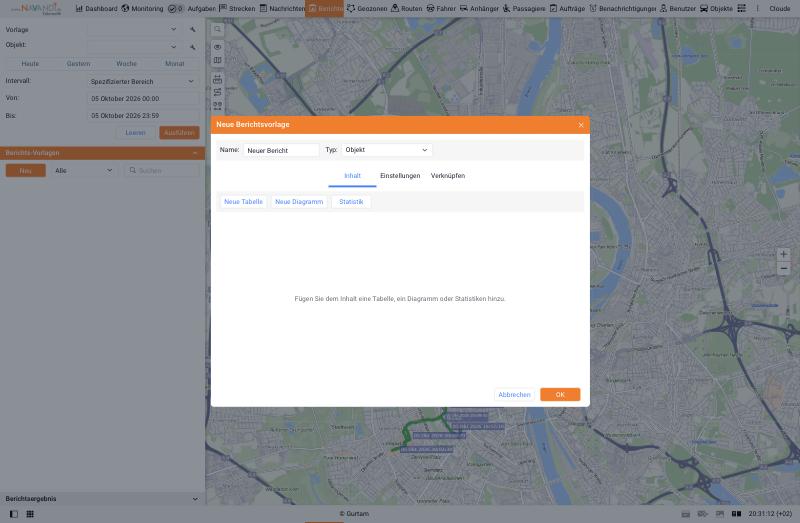Click the wrench icon beside Vorlage
Image resolution: width=800 pixels, height=523 pixels.
tap(193, 30)
